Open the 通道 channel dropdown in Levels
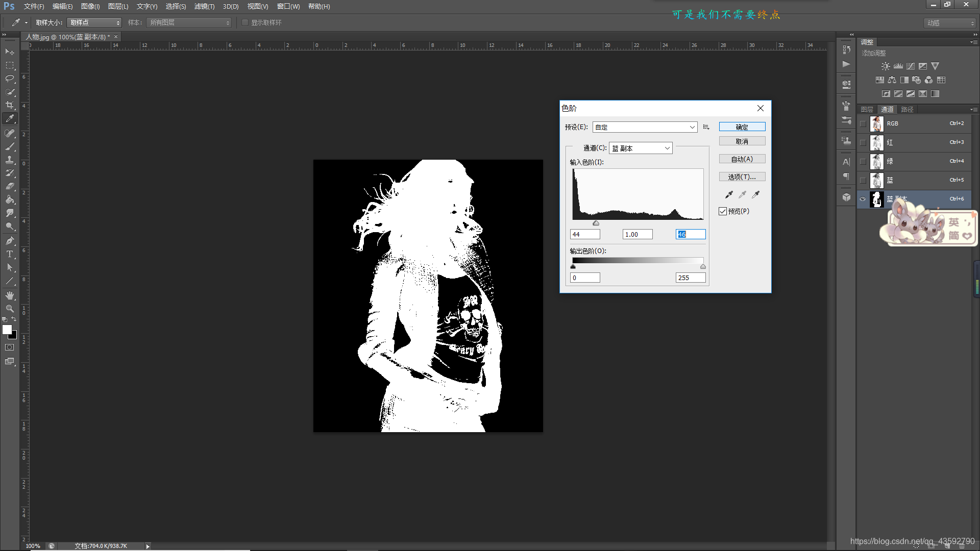Viewport: 980px width, 551px height. pos(641,148)
